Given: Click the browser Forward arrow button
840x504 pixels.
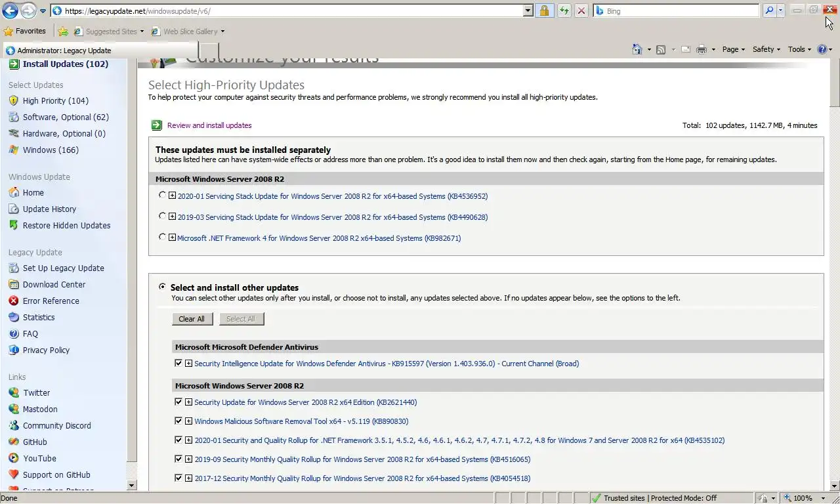Looking at the screenshot, I should coord(28,10).
